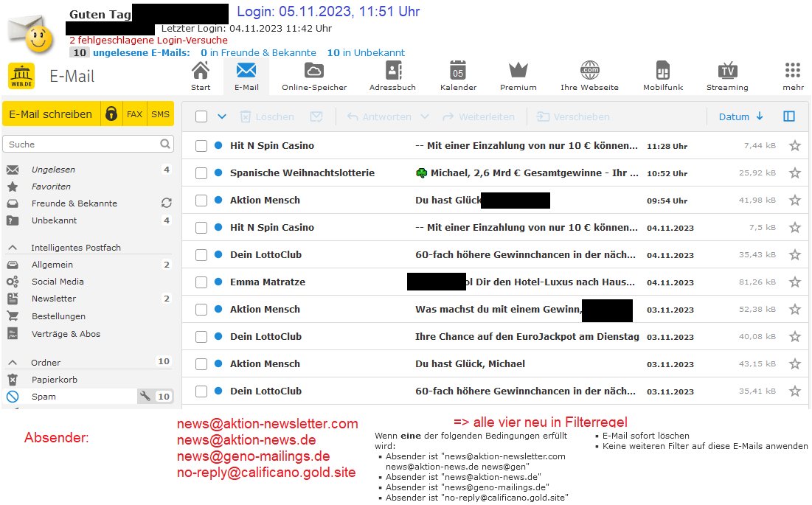
Task: Mark as read envelope toolbar icon
Action: [x=316, y=117]
